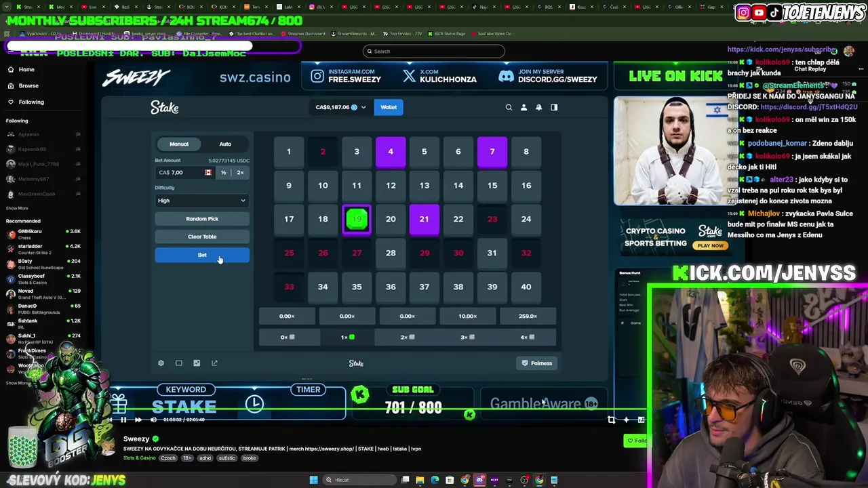The image size is (868, 488).
Task: Open the Windows Start menu
Action: (x=313, y=480)
